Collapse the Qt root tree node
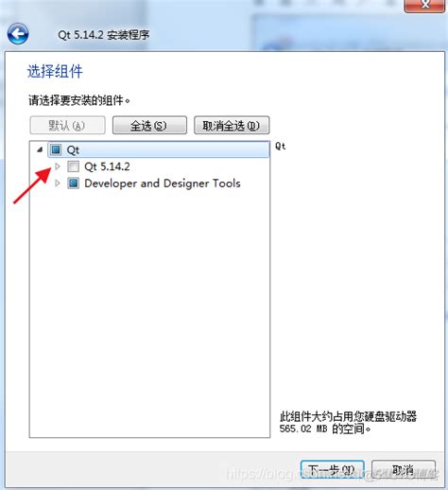448x490 pixels. (40, 149)
